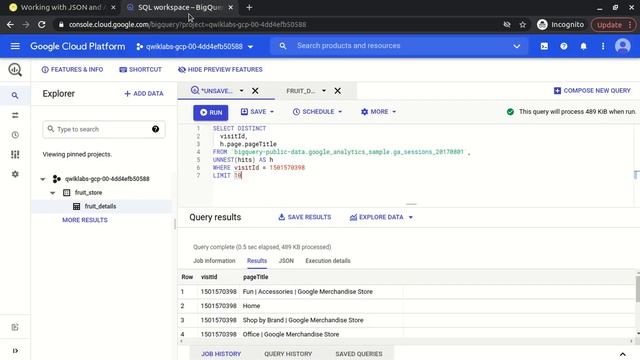Open the UNSAVED tab dropdown arrow

[241, 91]
